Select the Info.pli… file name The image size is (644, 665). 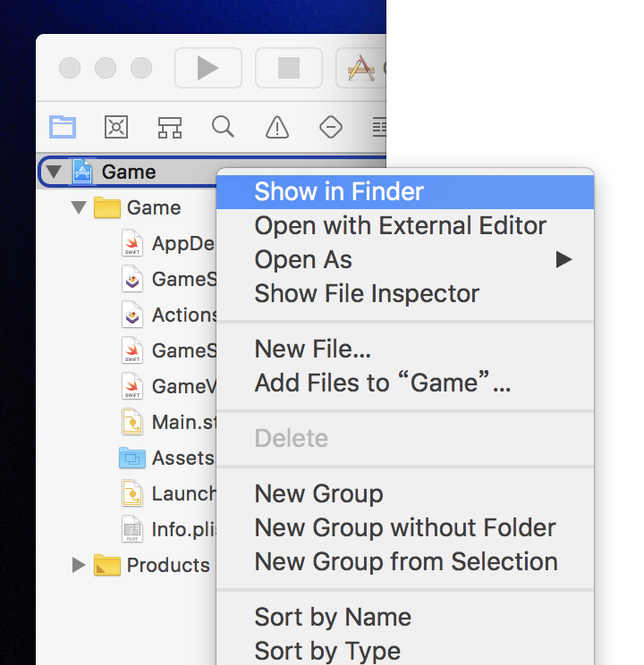point(184,530)
